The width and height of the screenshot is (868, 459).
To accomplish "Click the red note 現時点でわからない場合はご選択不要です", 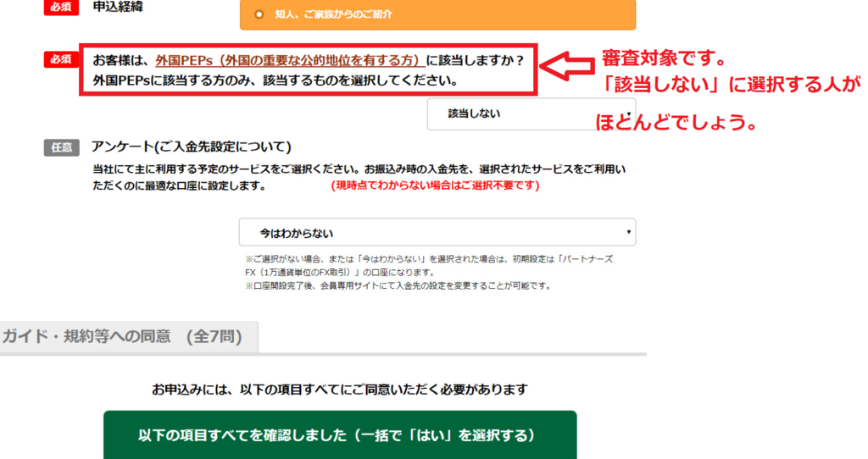I will (x=435, y=185).
